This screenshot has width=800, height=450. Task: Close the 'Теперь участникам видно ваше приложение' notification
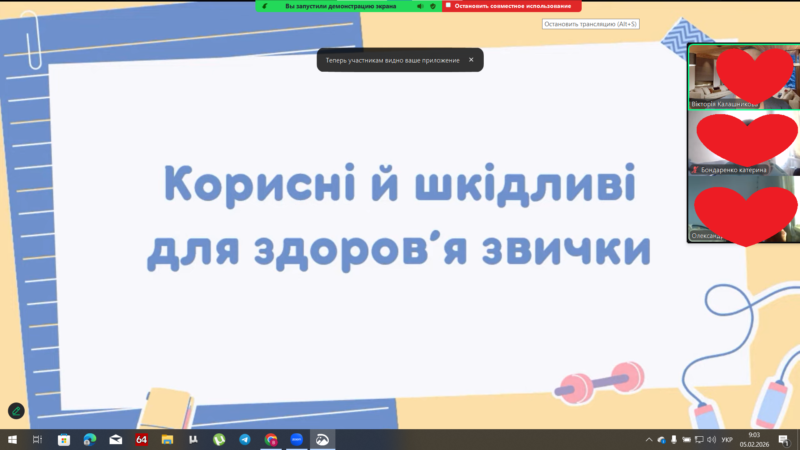click(471, 60)
